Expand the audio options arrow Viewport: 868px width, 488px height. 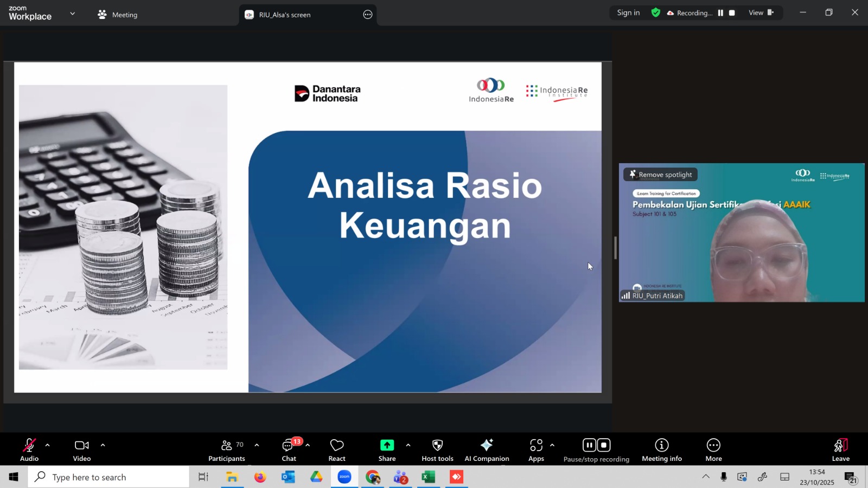[x=48, y=445]
